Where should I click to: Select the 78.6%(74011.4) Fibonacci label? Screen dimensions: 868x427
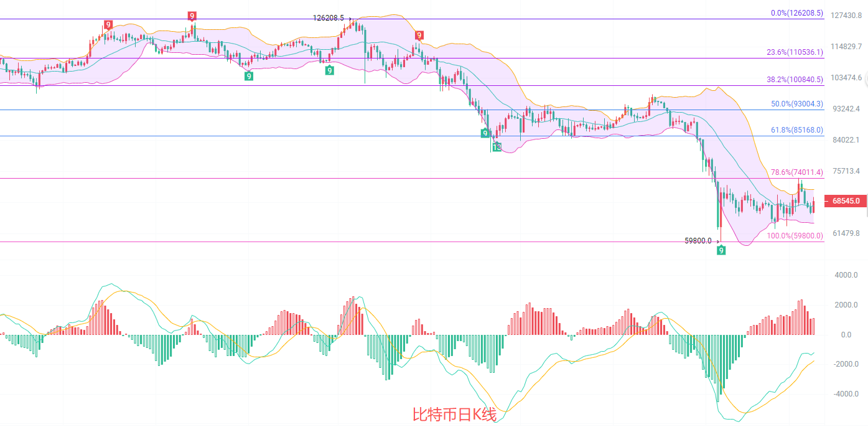coord(797,172)
